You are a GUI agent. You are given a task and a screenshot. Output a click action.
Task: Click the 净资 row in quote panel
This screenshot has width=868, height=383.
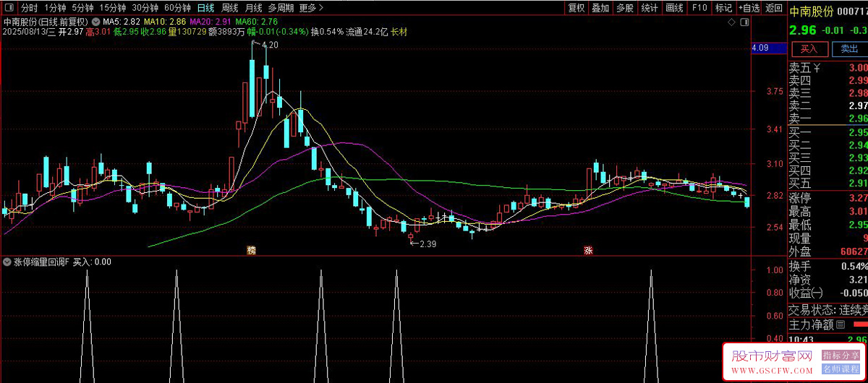[828, 279]
